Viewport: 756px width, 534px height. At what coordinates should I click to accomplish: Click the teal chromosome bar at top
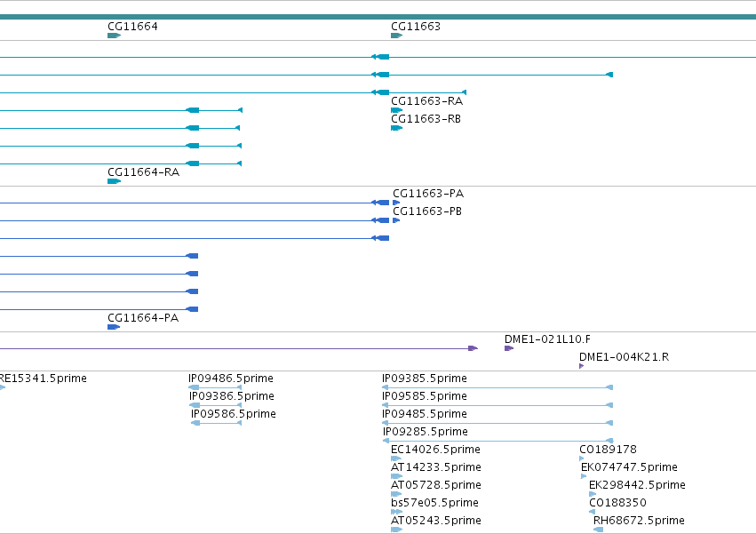378,17
